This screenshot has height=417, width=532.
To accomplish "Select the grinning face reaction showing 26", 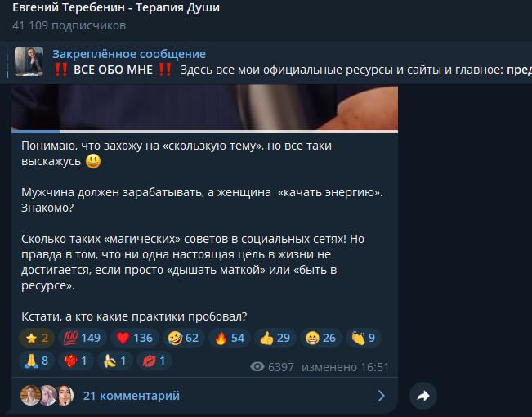I will click(320, 338).
